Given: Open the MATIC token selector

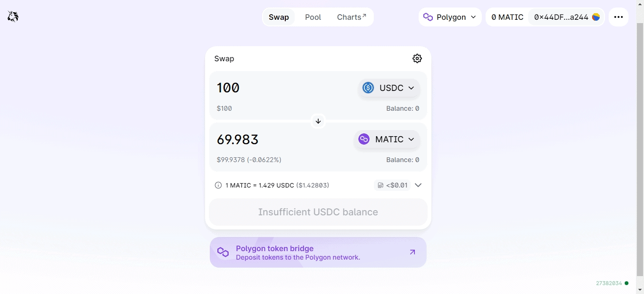Looking at the screenshot, I should click(x=387, y=139).
